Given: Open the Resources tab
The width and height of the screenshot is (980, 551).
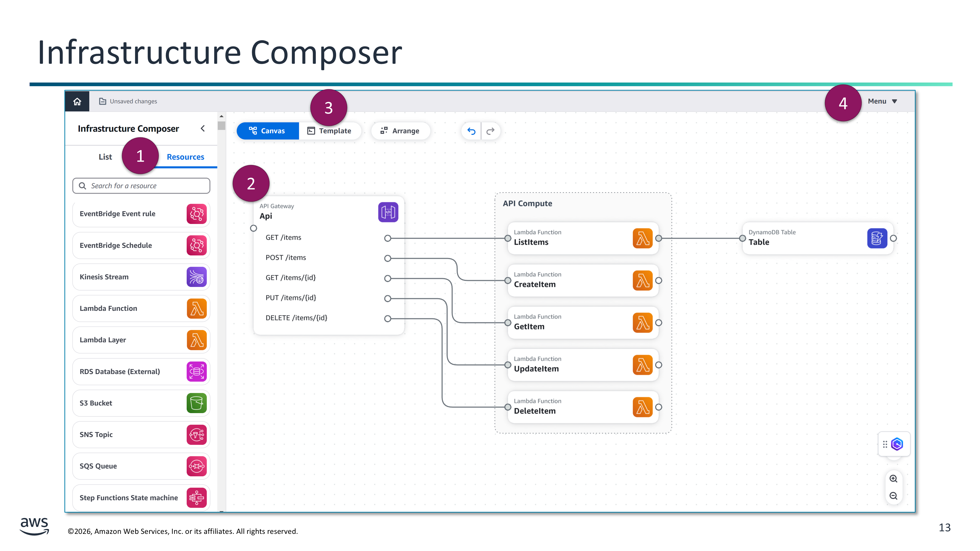Looking at the screenshot, I should (x=185, y=157).
